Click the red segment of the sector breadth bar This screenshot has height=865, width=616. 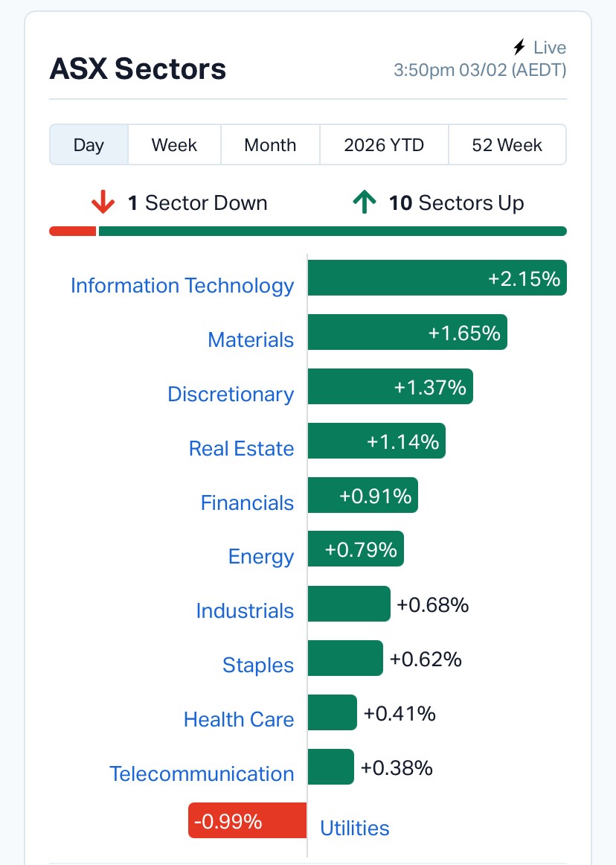[72, 231]
